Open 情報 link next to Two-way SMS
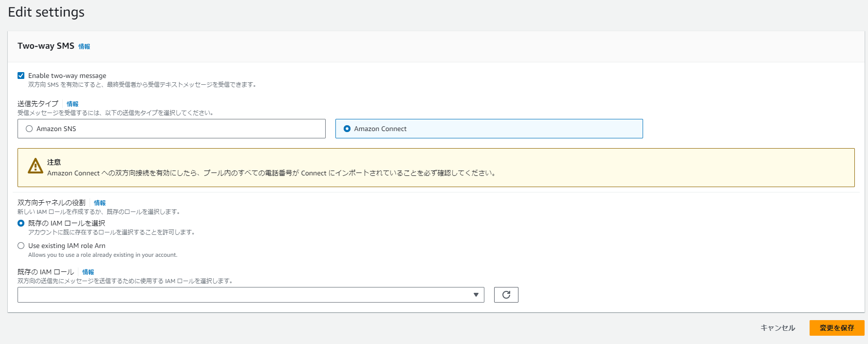 pyautogui.click(x=84, y=47)
